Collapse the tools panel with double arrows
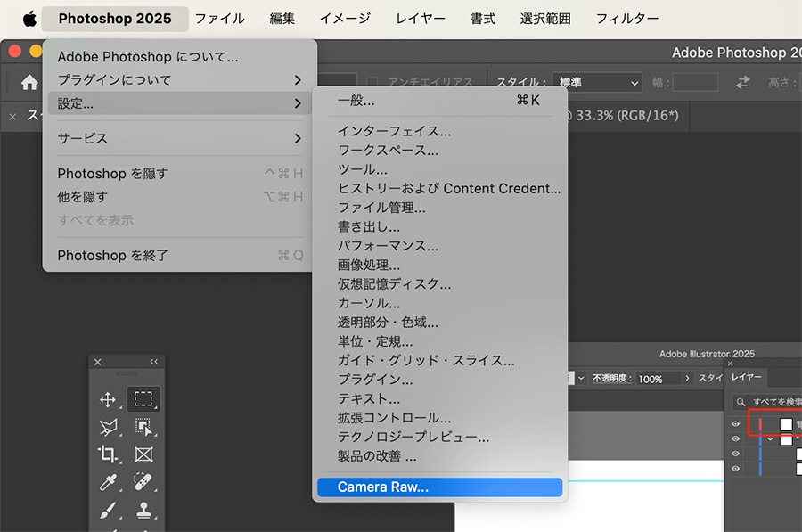The height and width of the screenshot is (532, 802). 154,362
